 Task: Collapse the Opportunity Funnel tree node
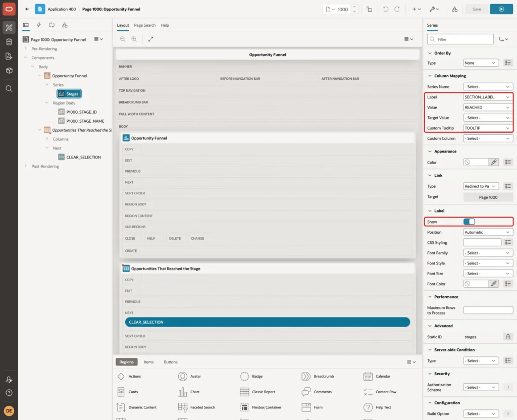click(39, 76)
